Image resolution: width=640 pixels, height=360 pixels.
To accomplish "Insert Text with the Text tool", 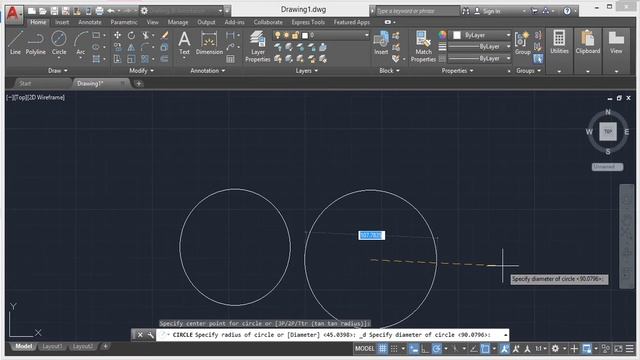I will click(x=184, y=43).
